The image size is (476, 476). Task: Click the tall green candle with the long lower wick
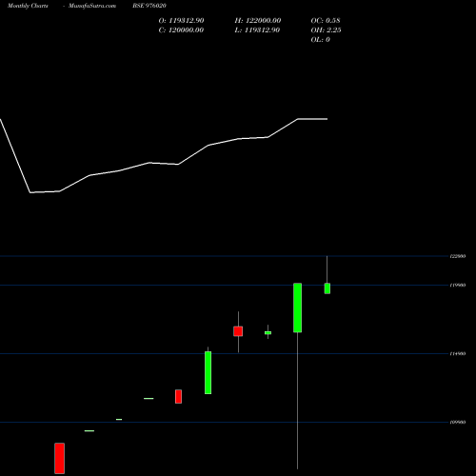(298, 307)
